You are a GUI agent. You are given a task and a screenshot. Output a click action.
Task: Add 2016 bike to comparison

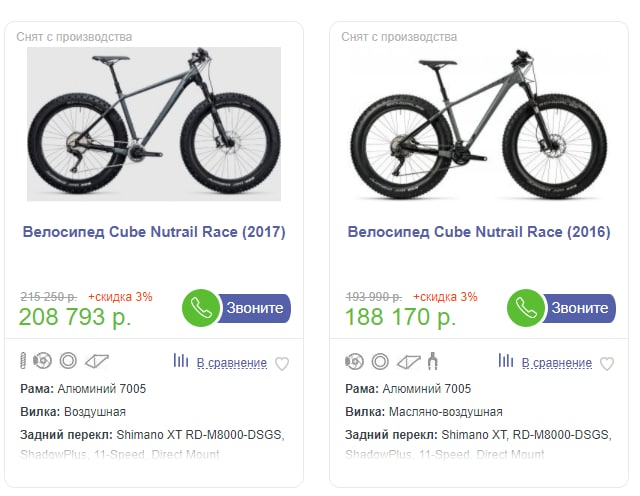(556, 363)
